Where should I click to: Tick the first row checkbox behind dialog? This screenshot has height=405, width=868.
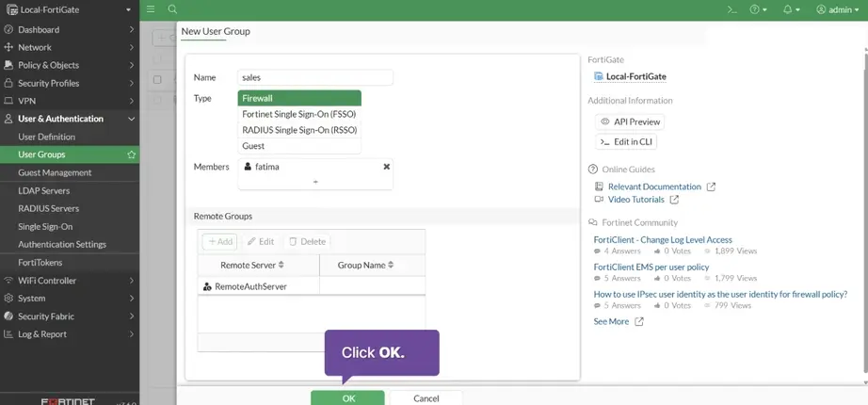157,80
